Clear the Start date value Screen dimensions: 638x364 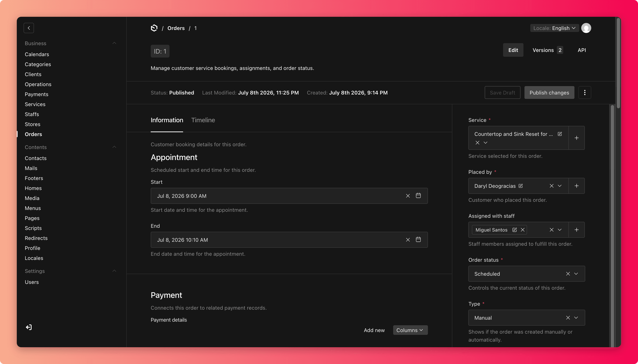[x=408, y=196]
